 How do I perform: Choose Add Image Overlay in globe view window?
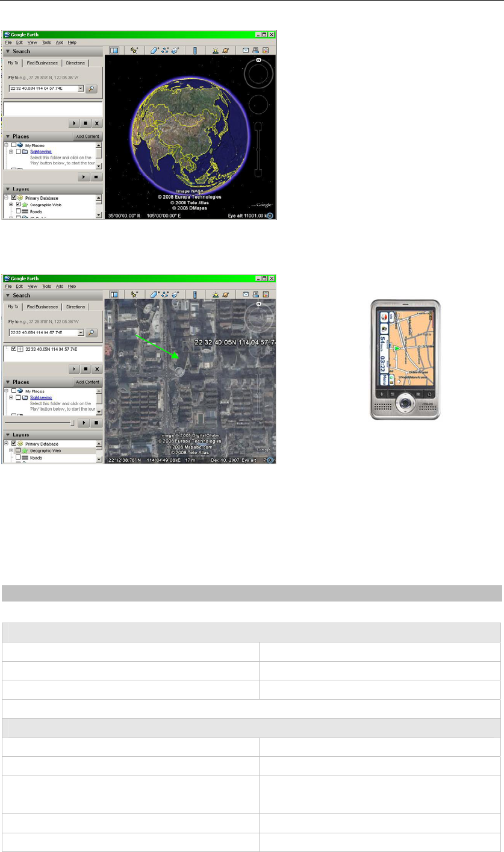(x=176, y=51)
